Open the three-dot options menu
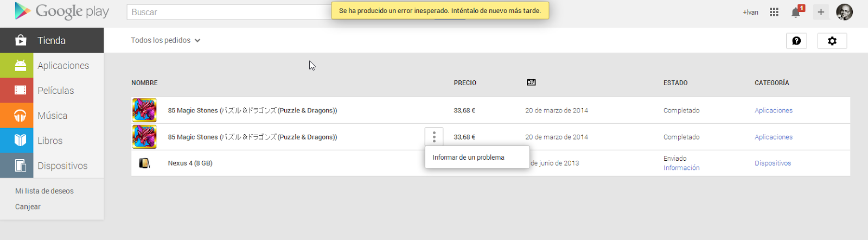The image size is (868, 240). pos(434,137)
